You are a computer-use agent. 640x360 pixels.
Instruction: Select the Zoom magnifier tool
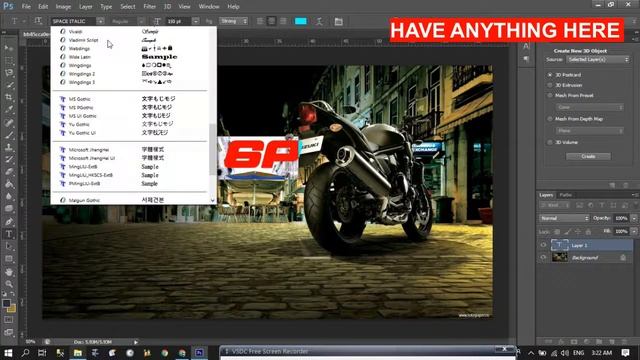[9, 284]
